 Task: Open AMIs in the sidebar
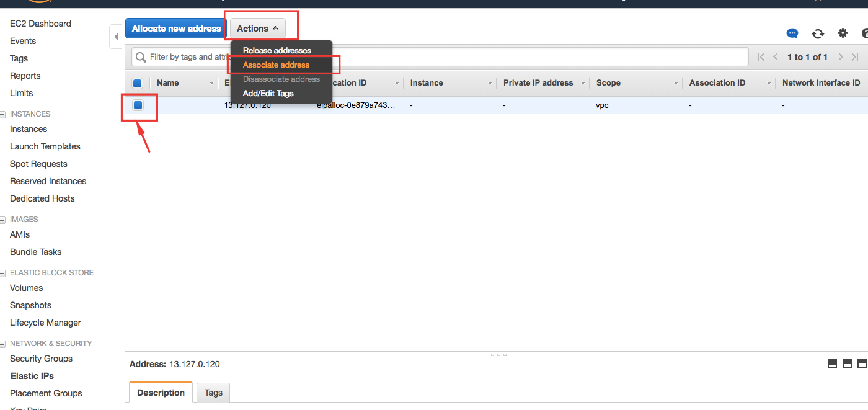tap(20, 234)
